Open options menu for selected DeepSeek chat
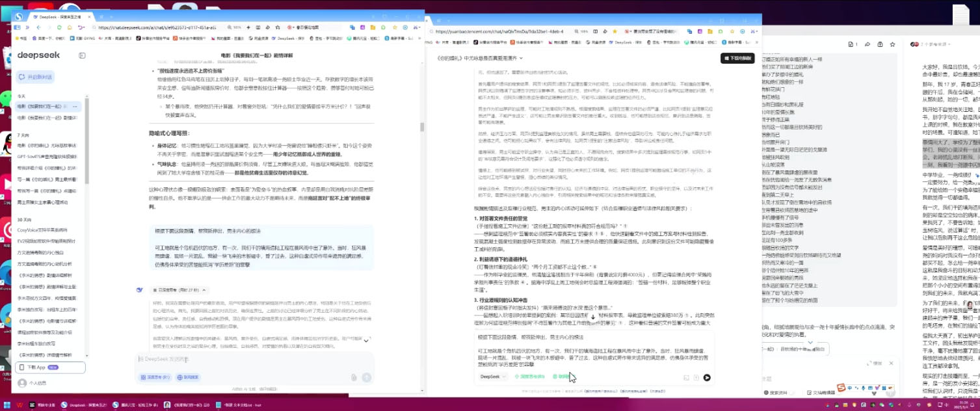The height and width of the screenshot is (411, 980). [75, 106]
